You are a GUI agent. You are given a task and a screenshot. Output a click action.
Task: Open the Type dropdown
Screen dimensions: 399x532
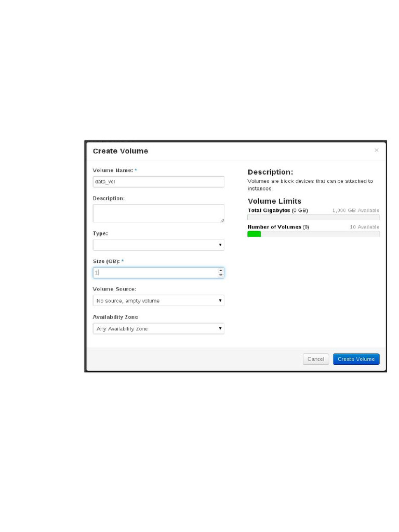[158, 245]
